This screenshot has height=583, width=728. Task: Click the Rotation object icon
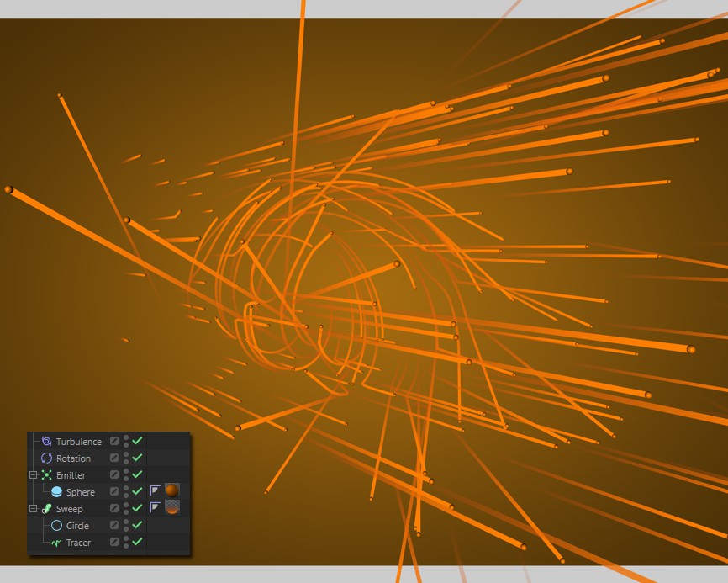pos(46,458)
